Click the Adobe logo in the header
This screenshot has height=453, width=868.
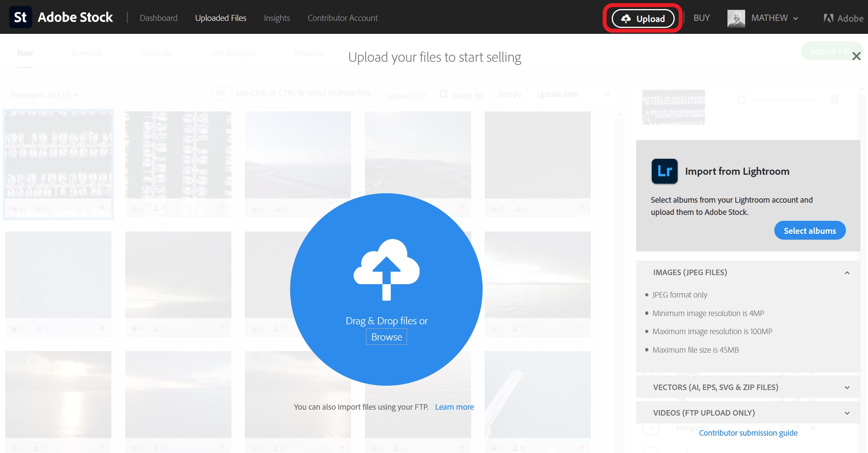pos(843,18)
